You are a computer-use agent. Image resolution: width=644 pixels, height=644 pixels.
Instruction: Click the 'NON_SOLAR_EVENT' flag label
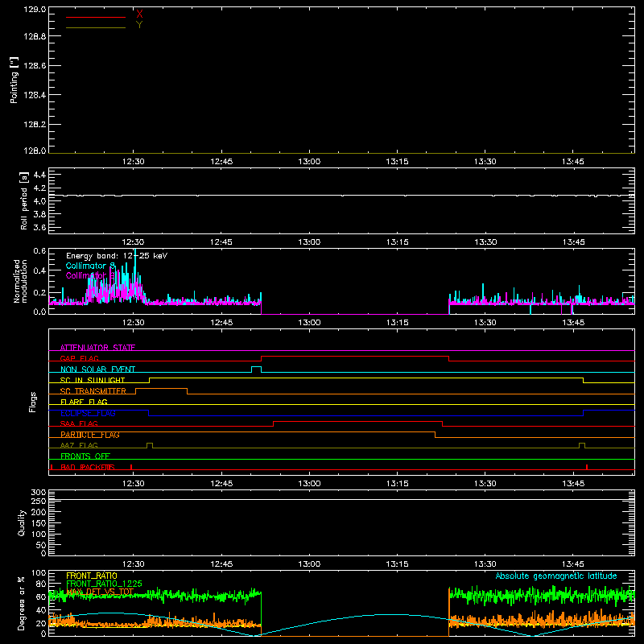pos(97,369)
